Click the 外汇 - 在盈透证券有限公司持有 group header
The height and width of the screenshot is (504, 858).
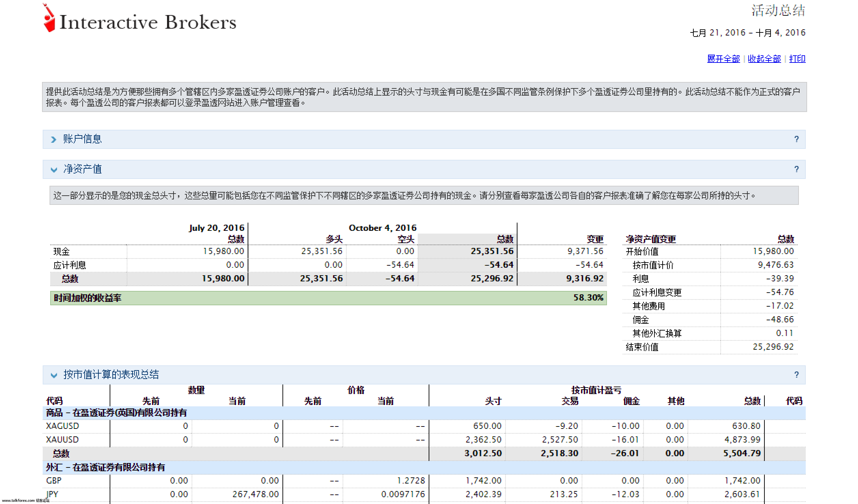pyautogui.click(x=106, y=467)
